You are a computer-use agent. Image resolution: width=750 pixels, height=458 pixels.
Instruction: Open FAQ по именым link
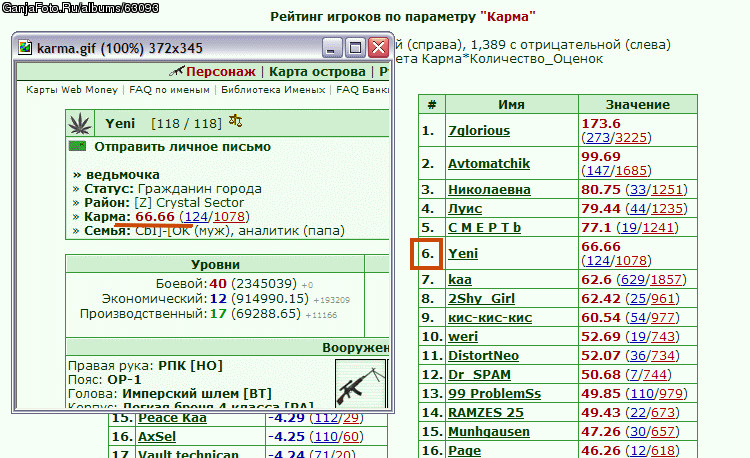169,90
